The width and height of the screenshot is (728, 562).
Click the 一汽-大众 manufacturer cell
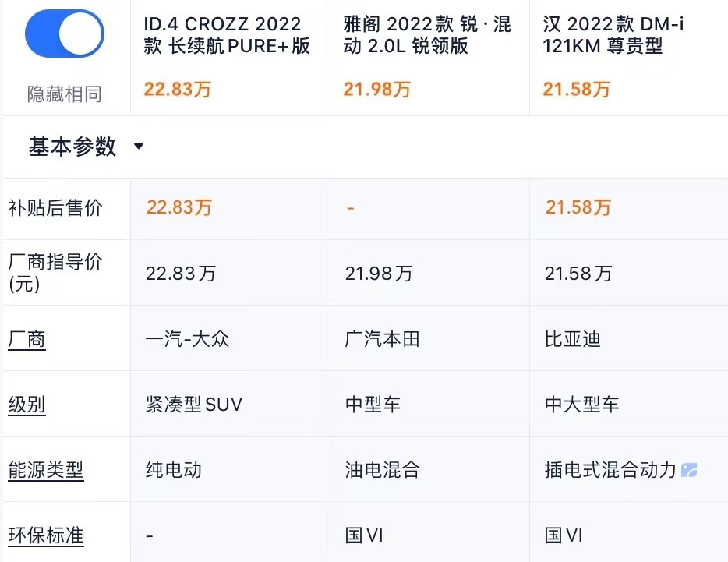[x=188, y=340]
